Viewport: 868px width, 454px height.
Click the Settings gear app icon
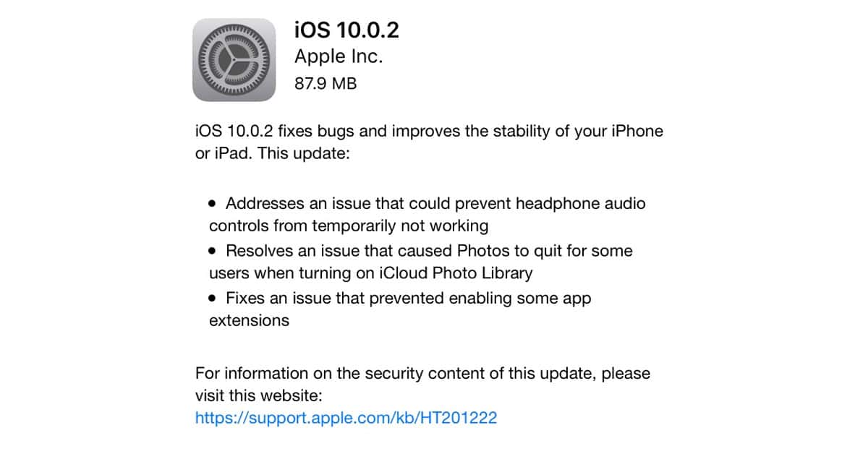point(234,60)
